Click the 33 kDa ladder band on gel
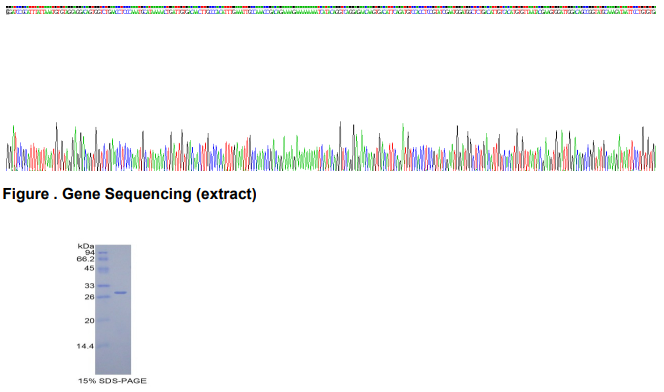 click(103, 286)
